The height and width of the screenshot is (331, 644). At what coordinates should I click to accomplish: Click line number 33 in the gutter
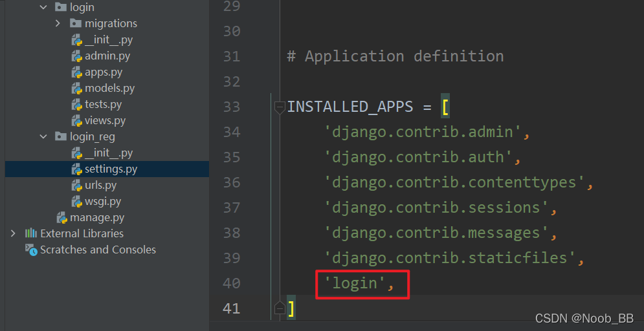[232, 107]
